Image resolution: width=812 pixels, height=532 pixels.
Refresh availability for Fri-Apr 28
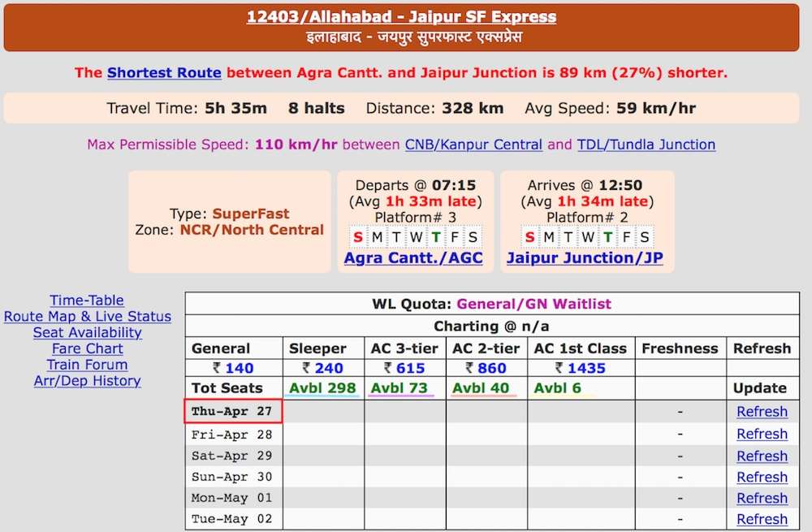(x=762, y=434)
